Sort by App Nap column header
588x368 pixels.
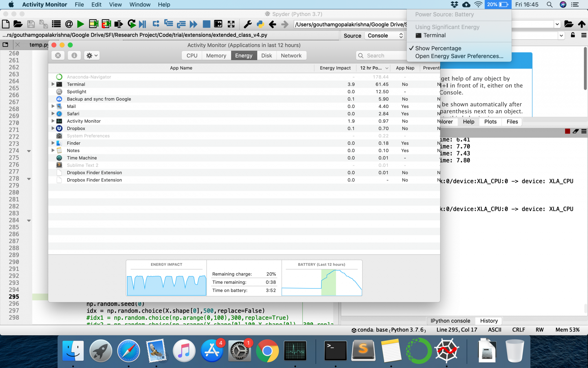pos(405,68)
